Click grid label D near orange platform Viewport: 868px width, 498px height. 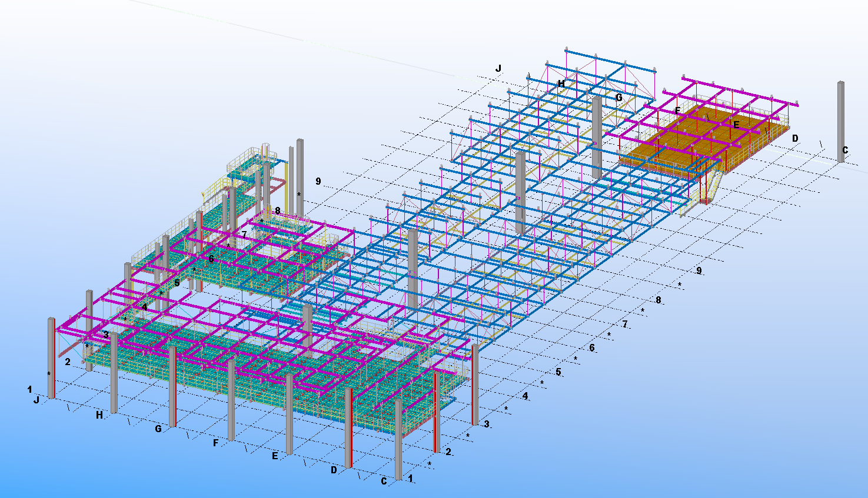point(795,138)
